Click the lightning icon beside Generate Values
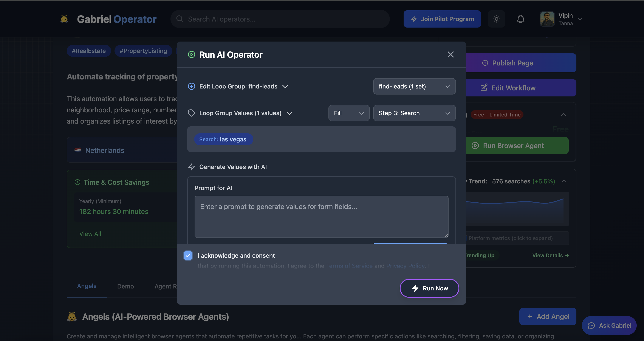 192,167
